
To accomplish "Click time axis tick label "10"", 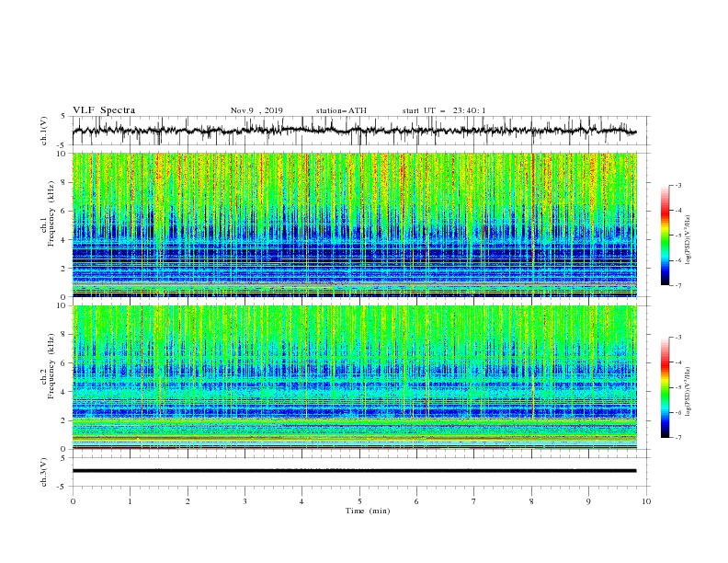I will coord(646,501).
